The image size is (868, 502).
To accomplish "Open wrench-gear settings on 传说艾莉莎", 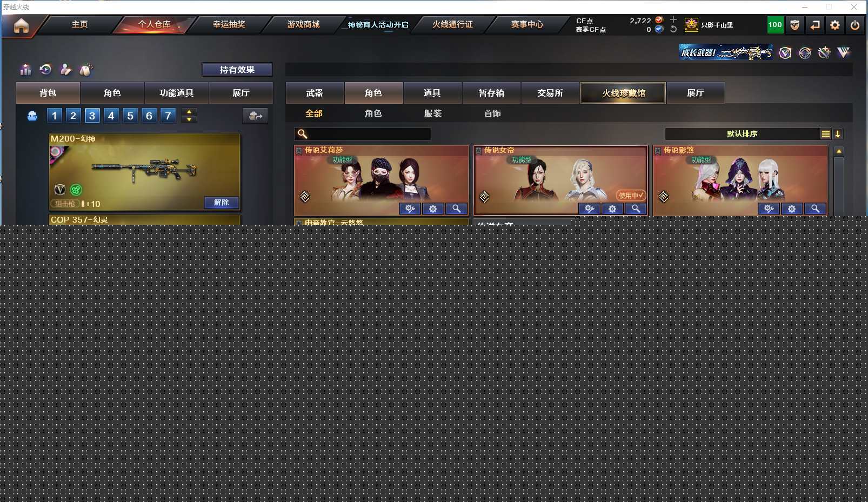I will pos(410,209).
